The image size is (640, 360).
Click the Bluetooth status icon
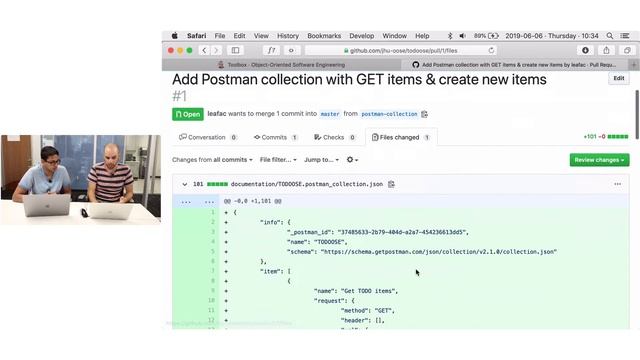(x=450, y=36)
